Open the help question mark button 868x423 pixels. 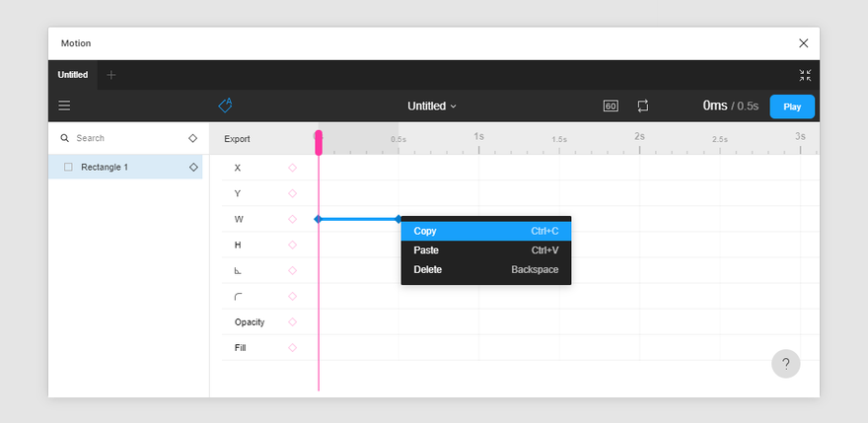pyautogui.click(x=785, y=364)
